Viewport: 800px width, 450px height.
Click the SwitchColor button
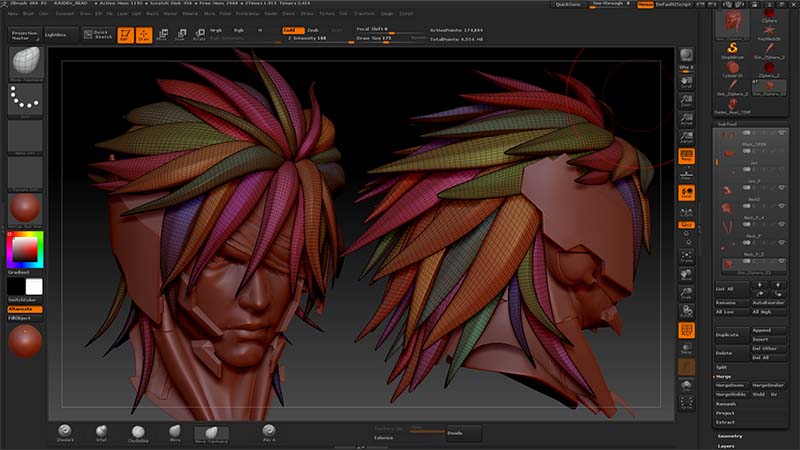pos(24,300)
